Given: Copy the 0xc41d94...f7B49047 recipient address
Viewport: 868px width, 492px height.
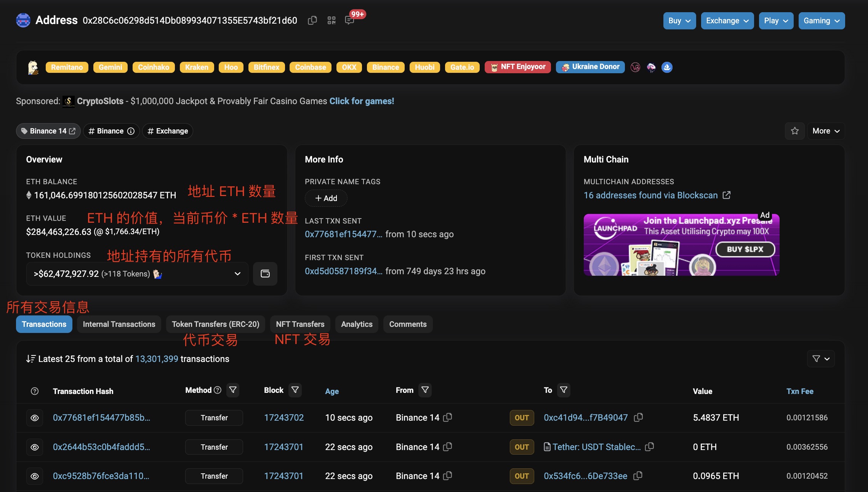Looking at the screenshot, I should pos(638,417).
